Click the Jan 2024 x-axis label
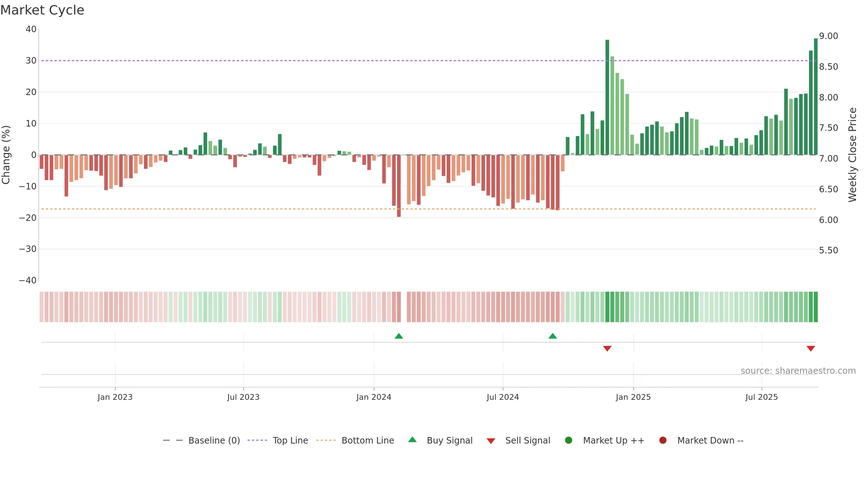868x488 pixels. (x=374, y=397)
